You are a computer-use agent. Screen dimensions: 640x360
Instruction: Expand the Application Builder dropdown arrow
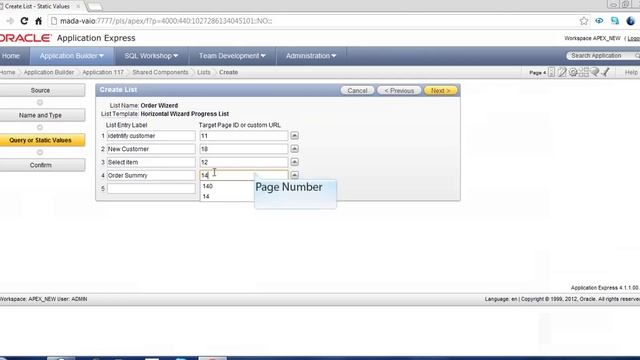click(x=101, y=56)
